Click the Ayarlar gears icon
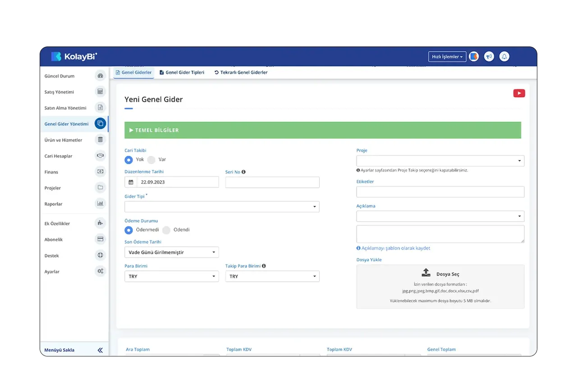 point(100,271)
